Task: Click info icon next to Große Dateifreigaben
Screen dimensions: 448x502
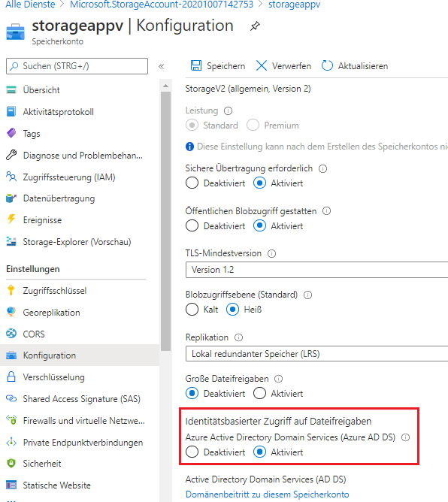Action: coord(279,379)
